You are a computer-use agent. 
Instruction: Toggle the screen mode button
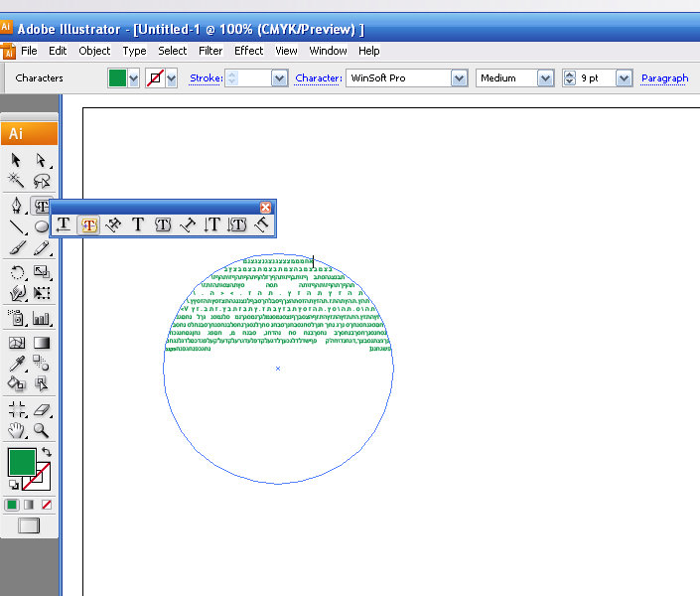pyautogui.click(x=29, y=525)
